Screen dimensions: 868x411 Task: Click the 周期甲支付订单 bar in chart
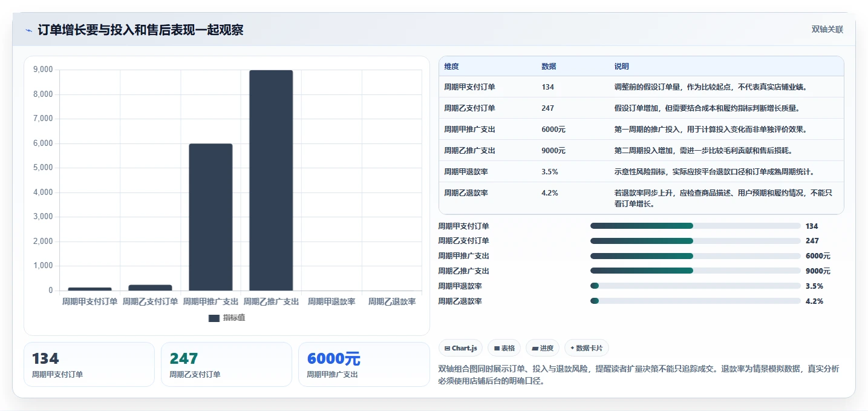pos(90,289)
